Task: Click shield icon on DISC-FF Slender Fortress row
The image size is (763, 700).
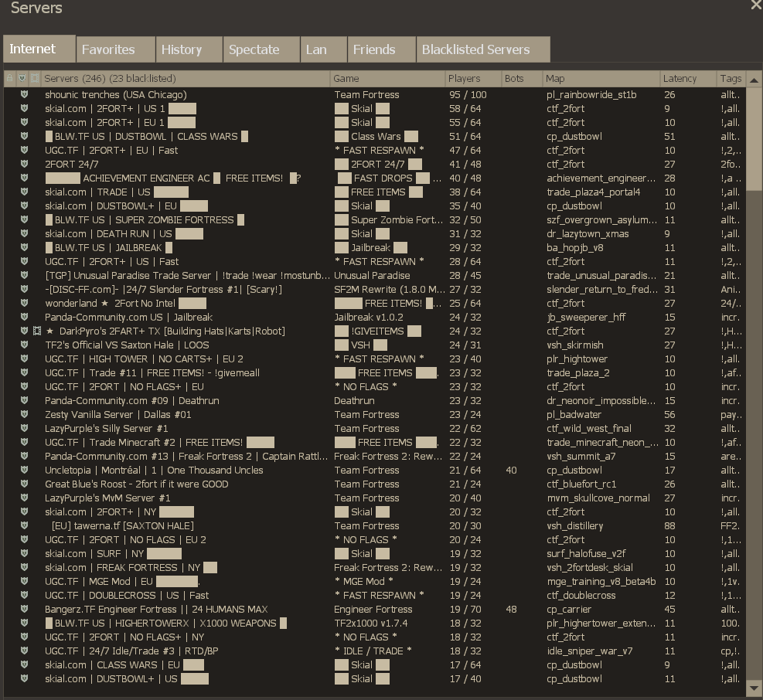Action: [x=24, y=289]
